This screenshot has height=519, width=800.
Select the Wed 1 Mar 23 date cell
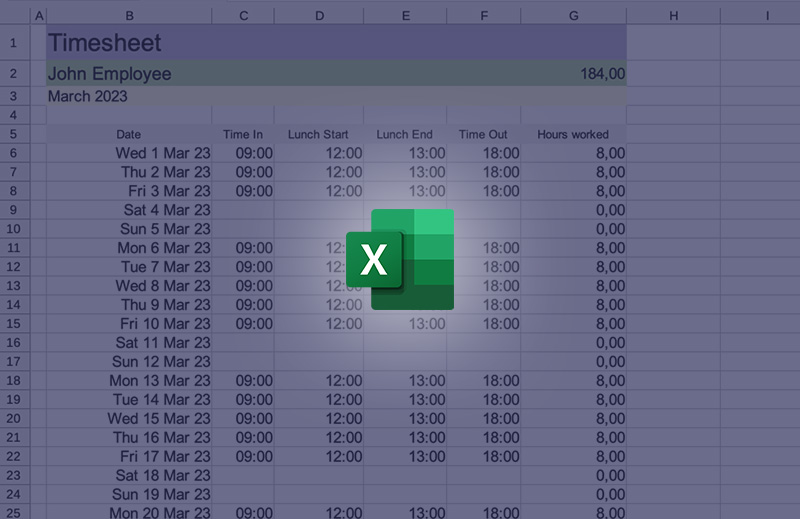[x=129, y=153]
